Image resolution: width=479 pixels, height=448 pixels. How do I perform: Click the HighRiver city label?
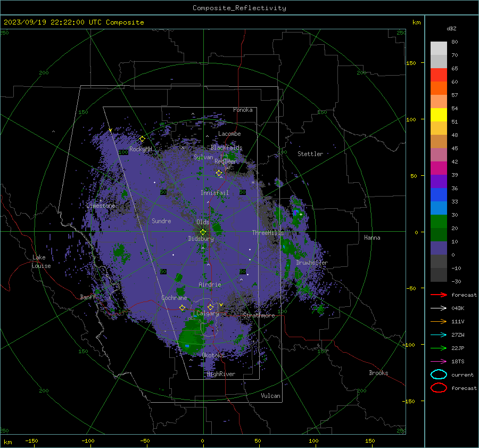tap(221, 374)
